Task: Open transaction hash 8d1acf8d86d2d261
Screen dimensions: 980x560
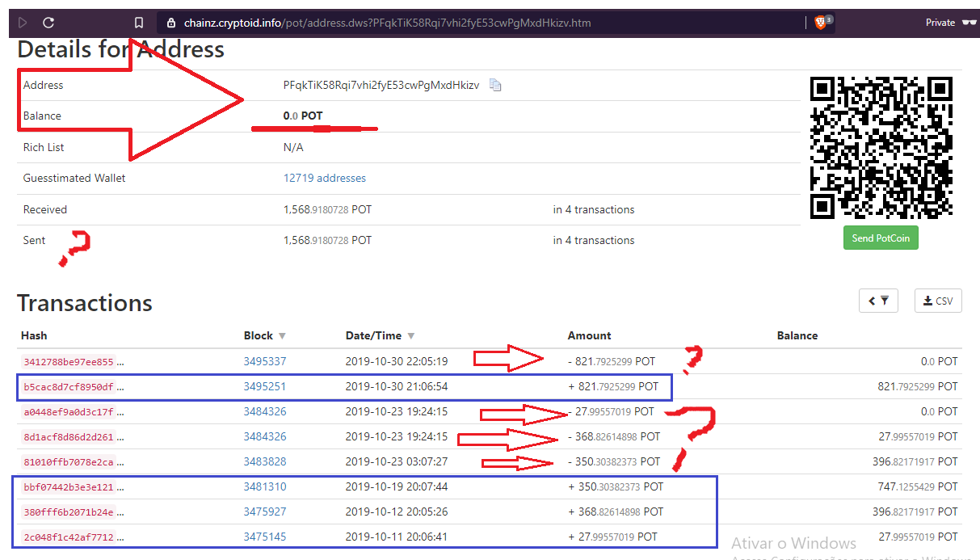Action: point(69,437)
